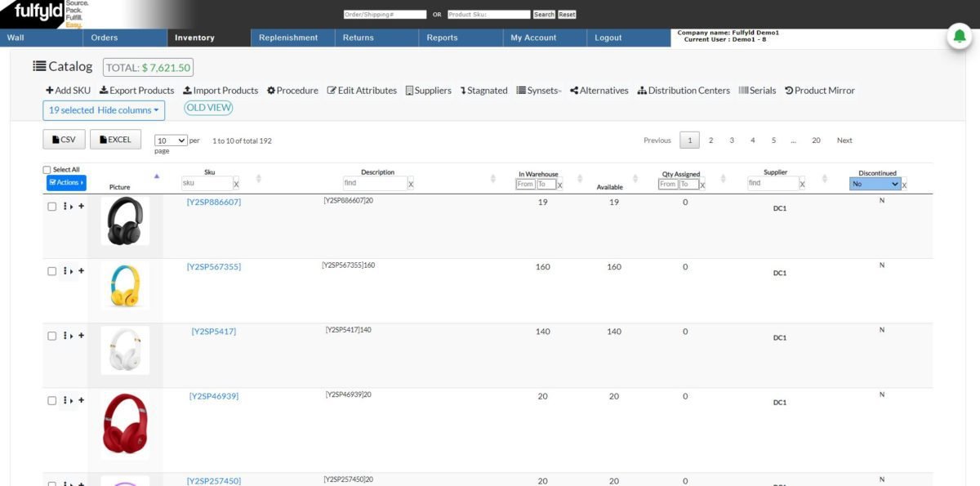Open the 19 selected Hide columns dropdown
Screen dimensions: 980x486
(104, 110)
